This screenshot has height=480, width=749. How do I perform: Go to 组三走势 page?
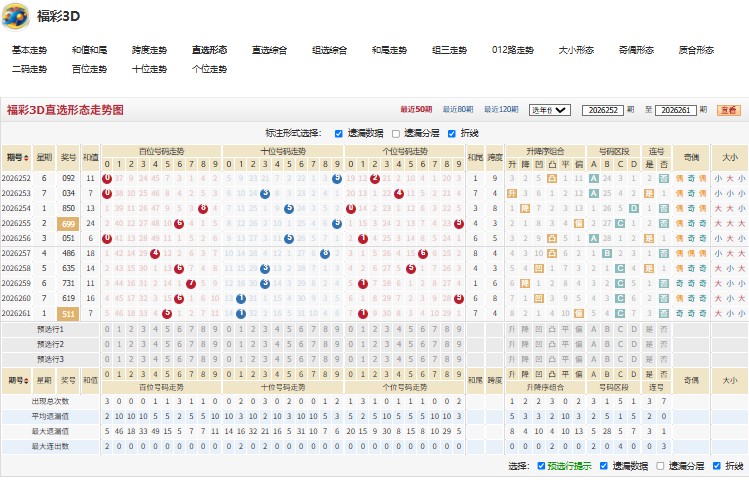[x=449, y=50]
